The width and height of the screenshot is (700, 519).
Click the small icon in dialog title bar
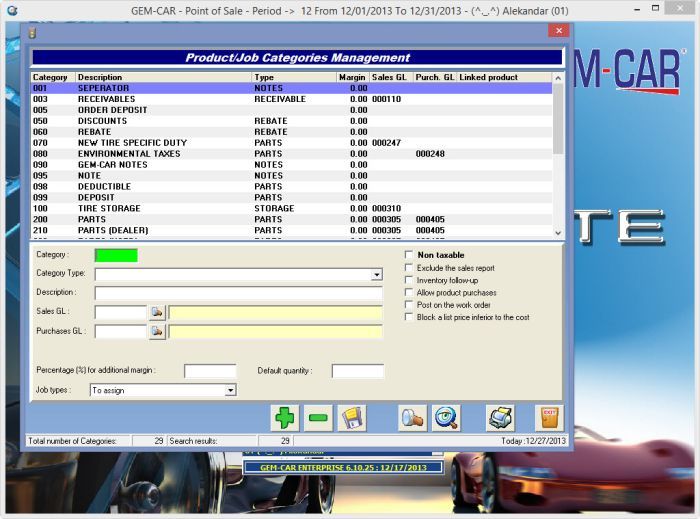[x=32, y=33]
